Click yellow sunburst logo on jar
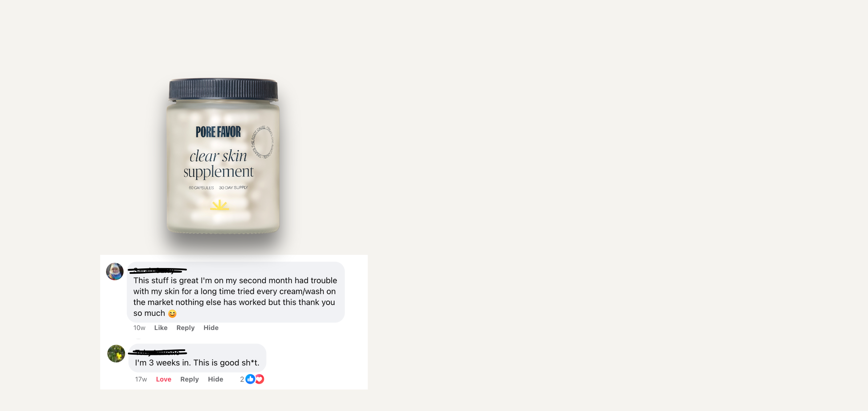The image size is (868, 411). [219, 205]
